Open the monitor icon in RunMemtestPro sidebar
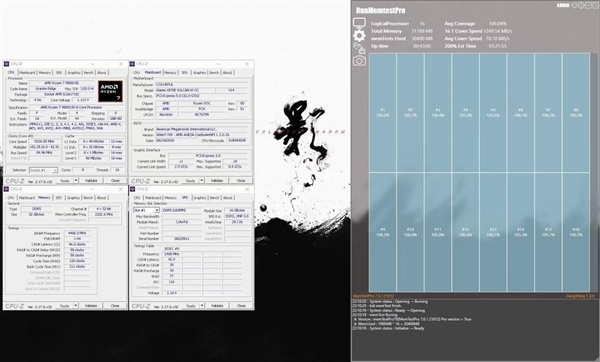Viewport: 600px width, 362px height. pyautogui.click(x=359, y=23)
